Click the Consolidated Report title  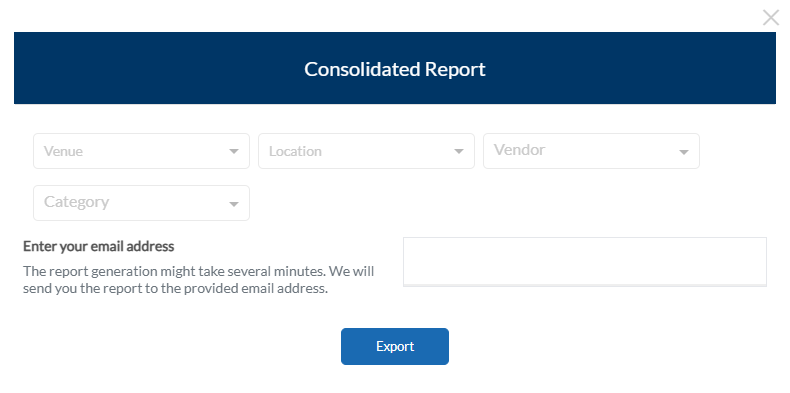(x=395, y=69)
